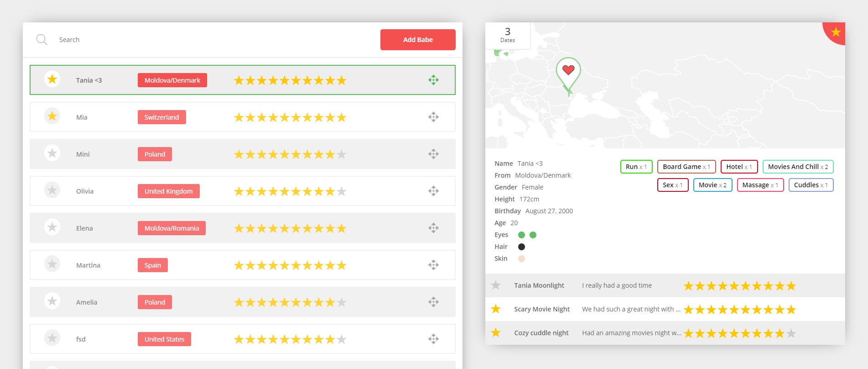Toggle favorite star for Amelia row

52,301
